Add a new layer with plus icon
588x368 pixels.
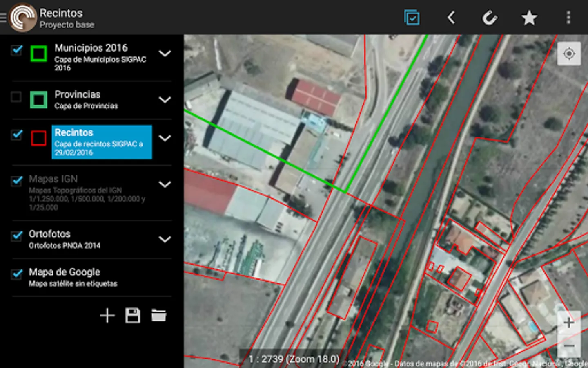[x=107, y=316]
